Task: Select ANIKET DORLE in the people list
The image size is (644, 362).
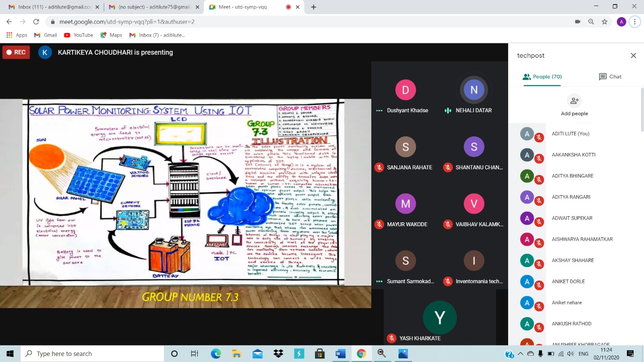Action: (574, 282)
